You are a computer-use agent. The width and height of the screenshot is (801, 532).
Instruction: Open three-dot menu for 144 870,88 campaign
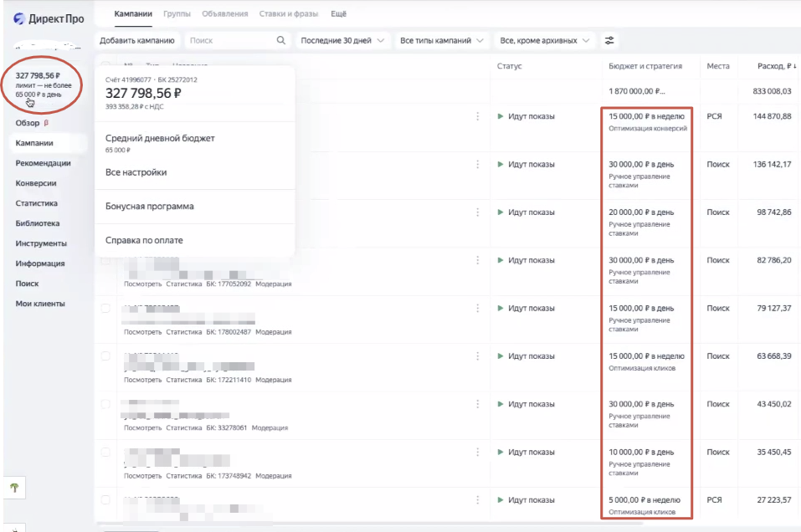click(x=478, y=116)
